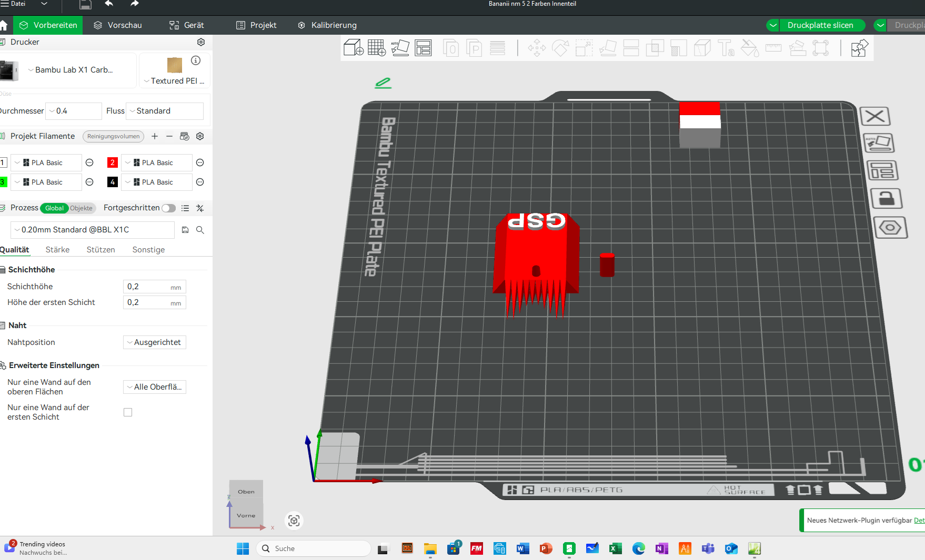Screen dimensions: 925x560
Task: Click Reinigungsvolumen in Projekt Filamente
Action: click(x=113, y=136)
